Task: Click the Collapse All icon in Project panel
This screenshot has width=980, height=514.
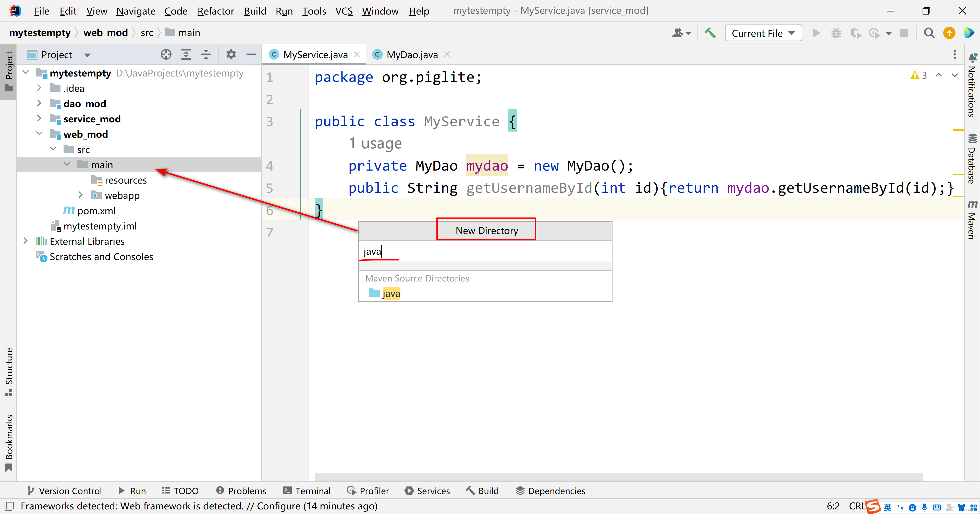Action: tap(206, 55)
